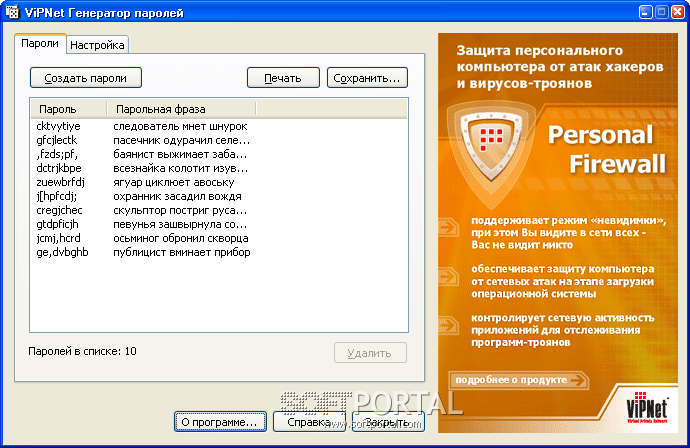Open the О программе... dialog

(220, 422)
